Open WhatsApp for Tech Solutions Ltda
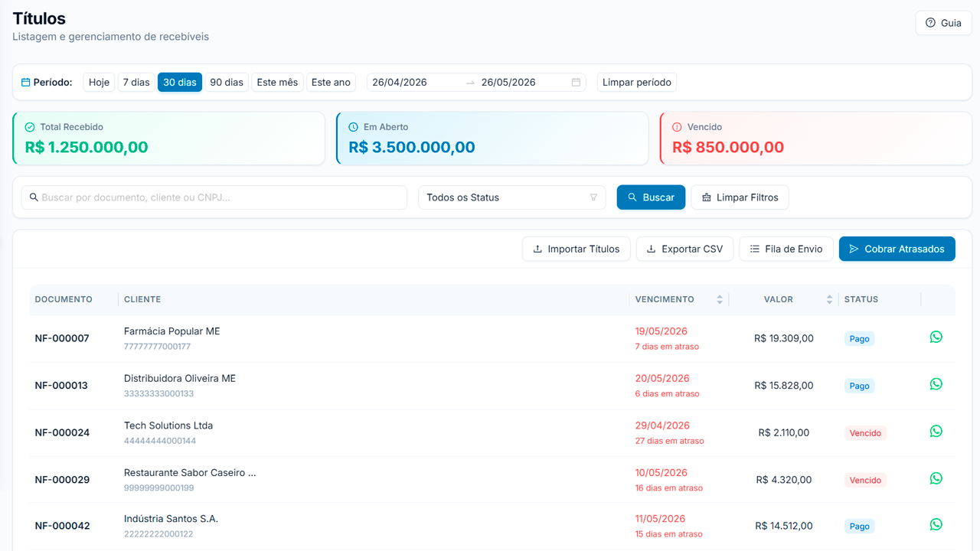Screen dimensions: 980x551 tap(936, 432)
